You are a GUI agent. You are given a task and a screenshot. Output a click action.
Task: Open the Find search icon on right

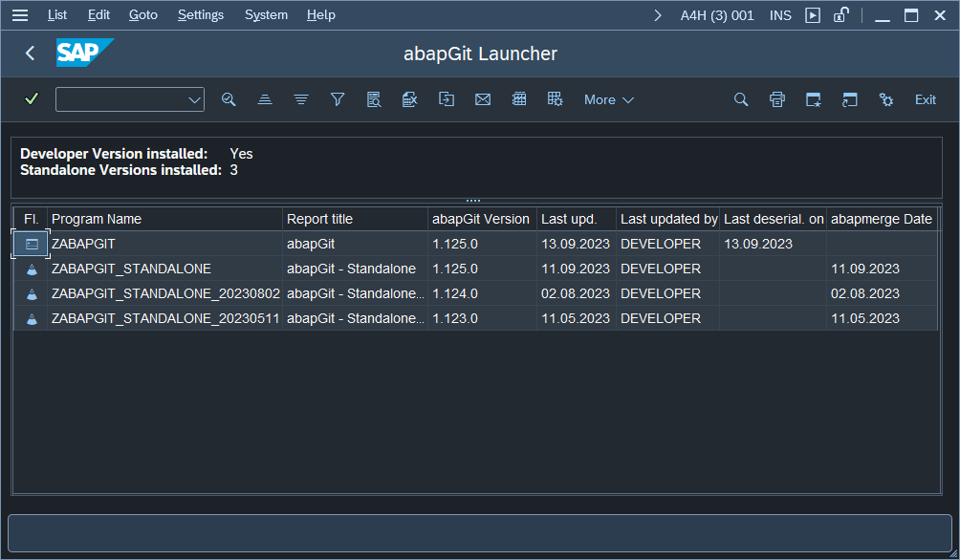click(741, 99)
